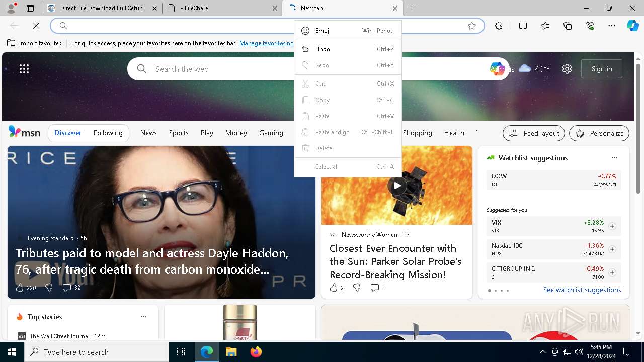Open Browser essentials heart icon
The height and width of the screenshot is (362, 644).
pyautogui.click(x=590, y=26)
